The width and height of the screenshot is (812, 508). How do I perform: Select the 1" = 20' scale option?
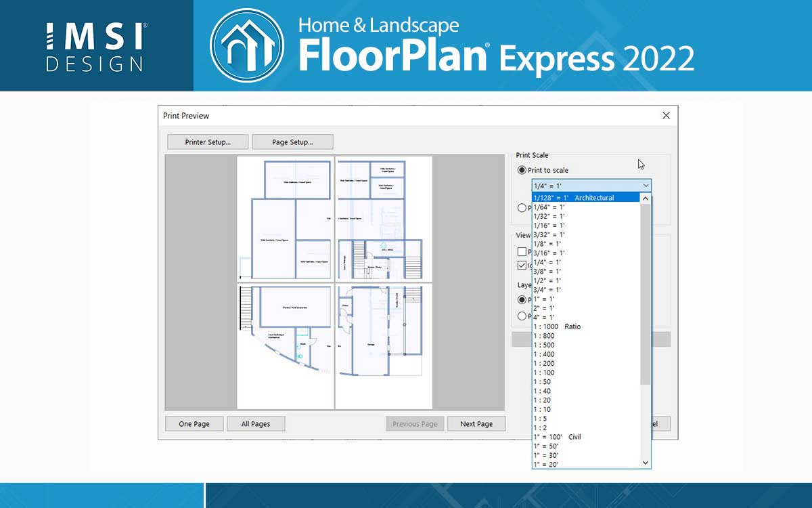[586, 464]
